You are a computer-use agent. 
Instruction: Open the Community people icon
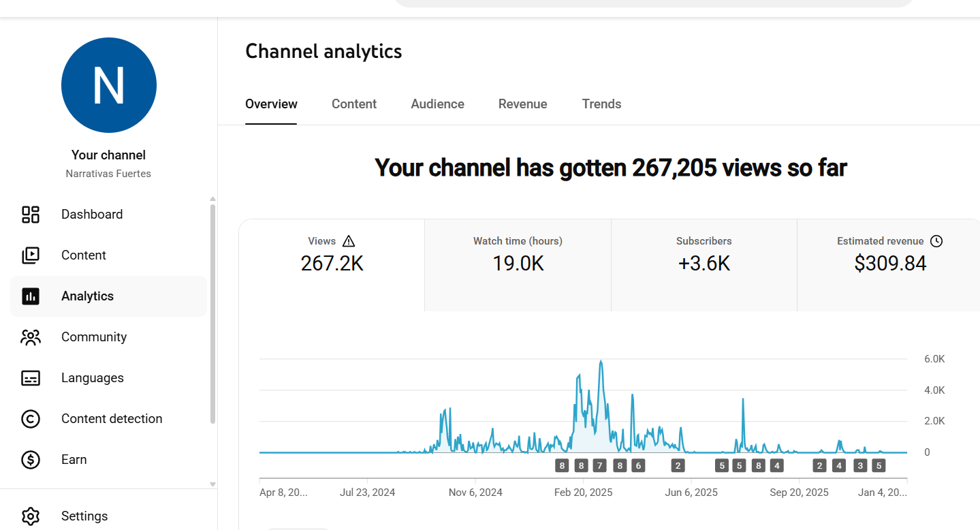[31, 337]
